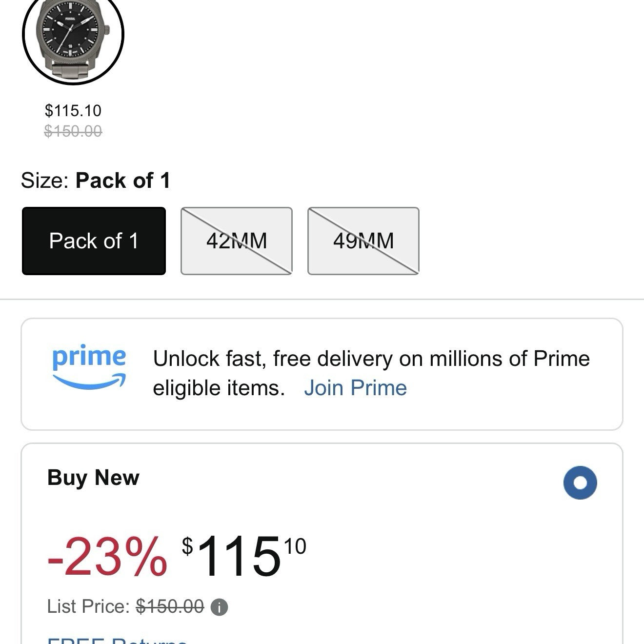Pick the crossed-out 49MM size option
644x644 pixels.
(x=363, y=241)
